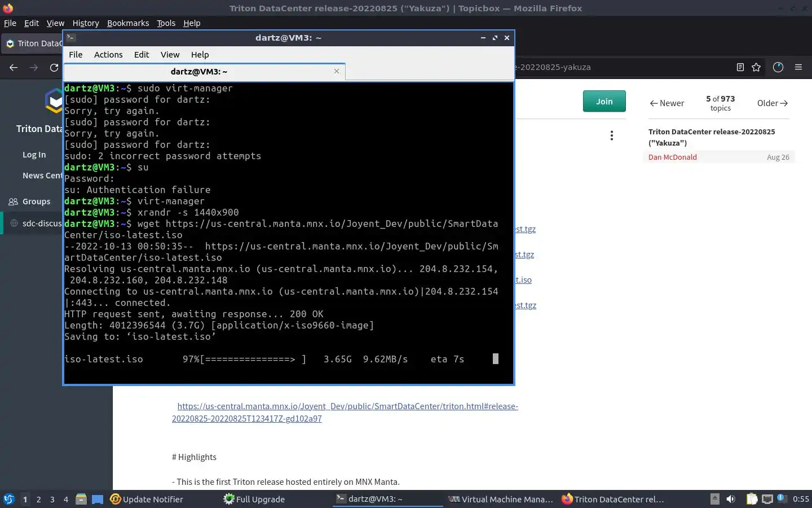Go to the Newer topic
This screenshot has width=812, height=508.
pyautogui.click(x=667, y=103)
